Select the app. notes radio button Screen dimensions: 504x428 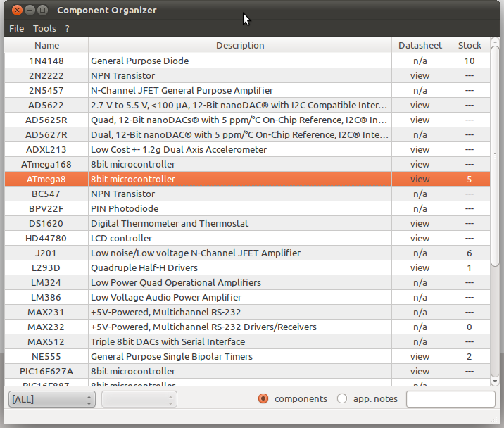342,398
